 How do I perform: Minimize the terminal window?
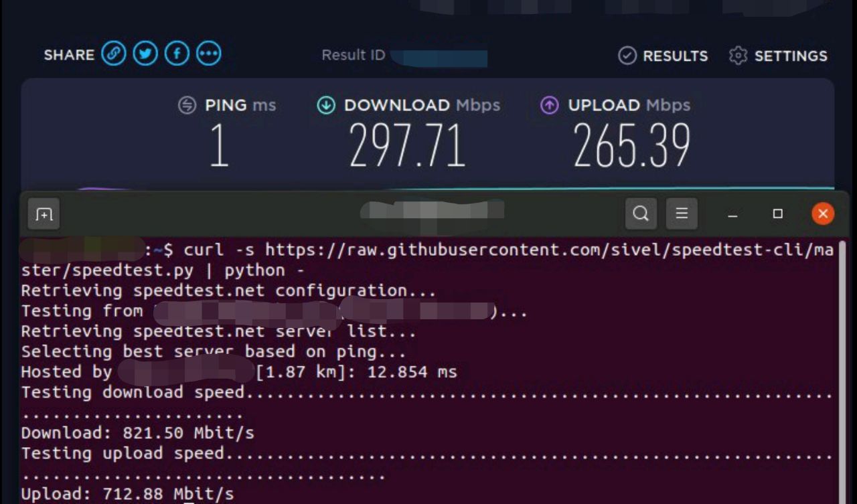tap(732, 214)
